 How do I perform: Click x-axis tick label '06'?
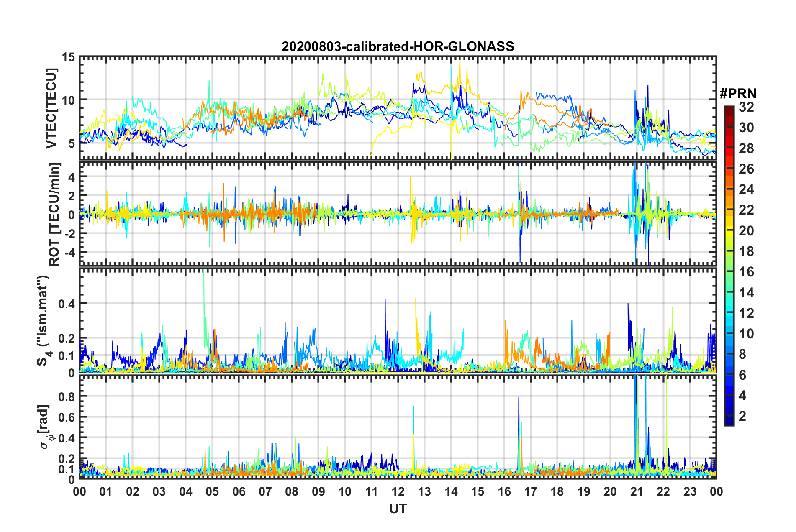(x=239, y=491)
